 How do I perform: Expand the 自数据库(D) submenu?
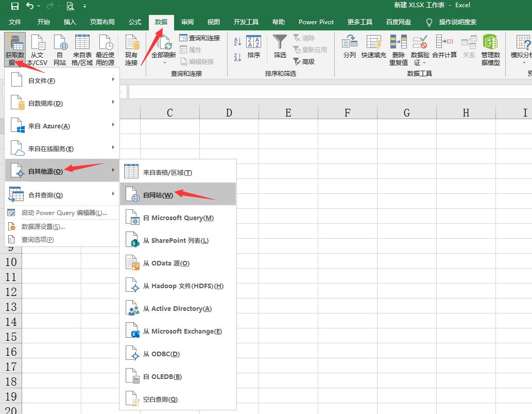(x=62, y=103)
